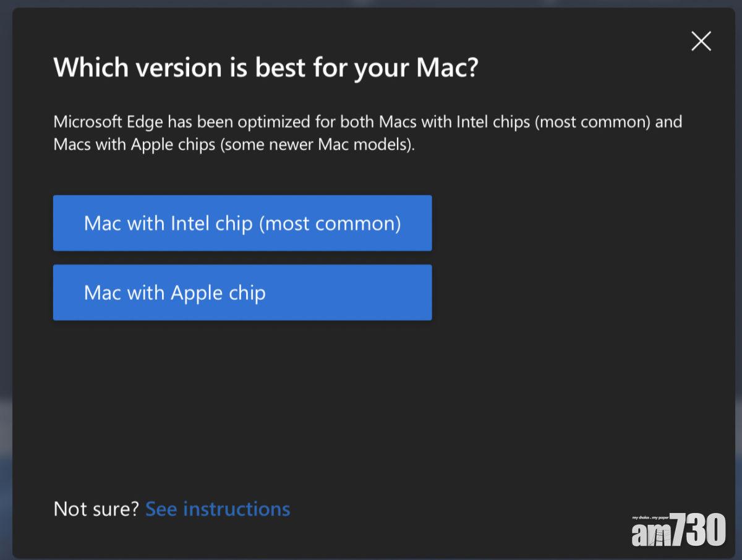Click '(most common)' on the Intel button
The image size is (742, 560).
pos(330,223)
